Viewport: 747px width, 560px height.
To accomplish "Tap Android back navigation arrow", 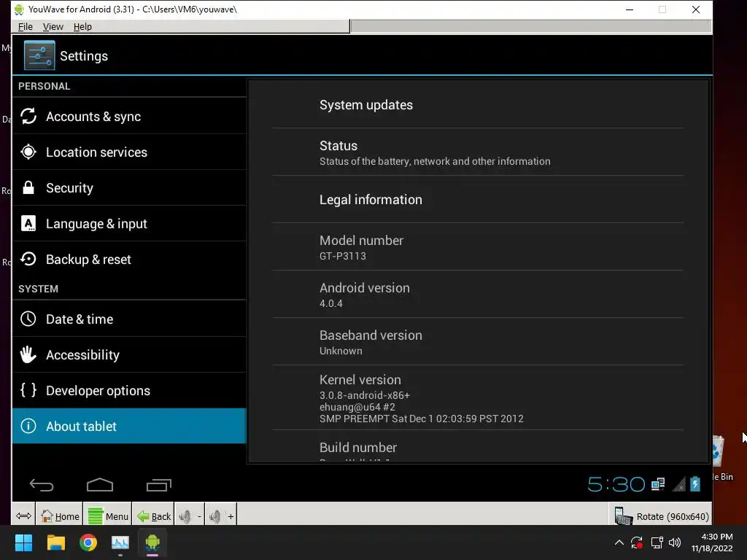I will pyautogui.click(x=42, y=485).
